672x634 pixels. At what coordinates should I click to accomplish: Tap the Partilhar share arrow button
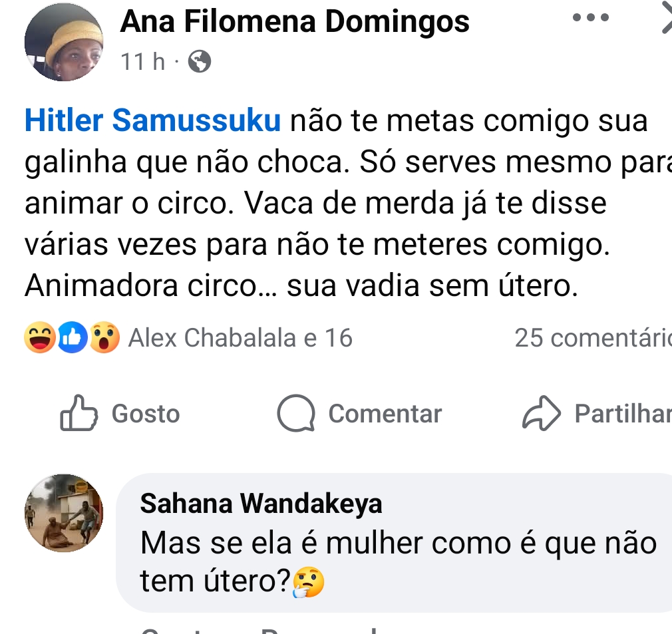point(597,413)
